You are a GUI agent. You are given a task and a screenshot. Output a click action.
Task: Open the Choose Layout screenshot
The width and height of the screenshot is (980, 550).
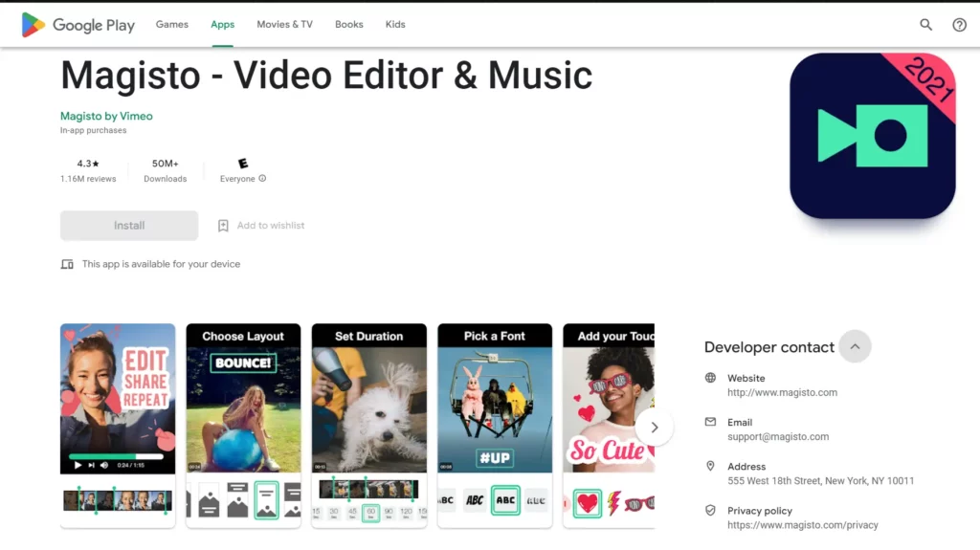[243, 426]
